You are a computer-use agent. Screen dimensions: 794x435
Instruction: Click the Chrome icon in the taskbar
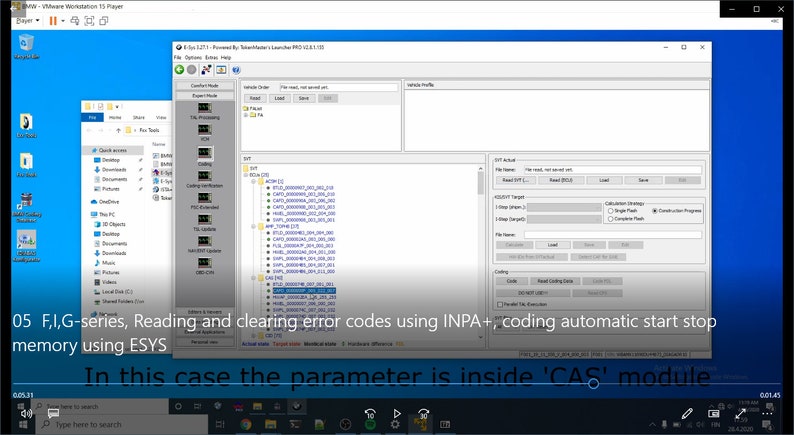coord(246,424)
